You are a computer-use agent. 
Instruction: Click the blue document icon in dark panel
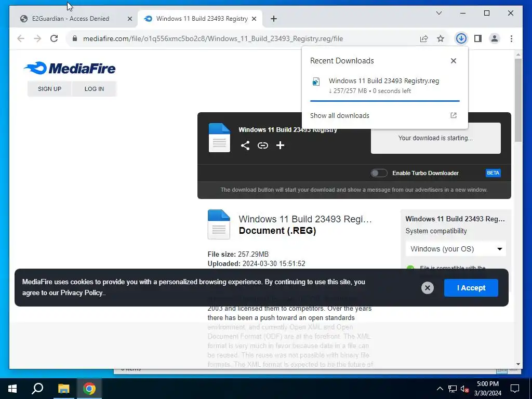point(219,138)
